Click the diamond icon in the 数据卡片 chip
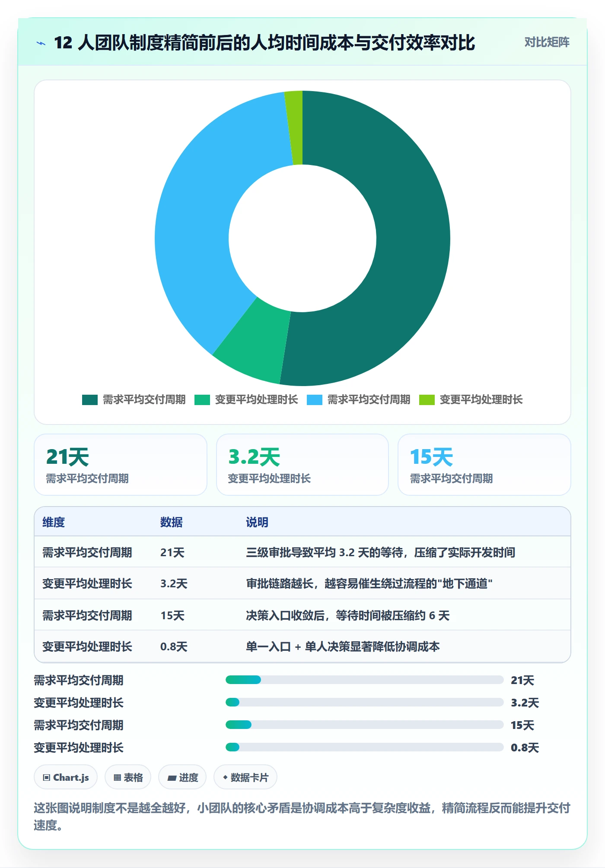 tap(225, 777)
